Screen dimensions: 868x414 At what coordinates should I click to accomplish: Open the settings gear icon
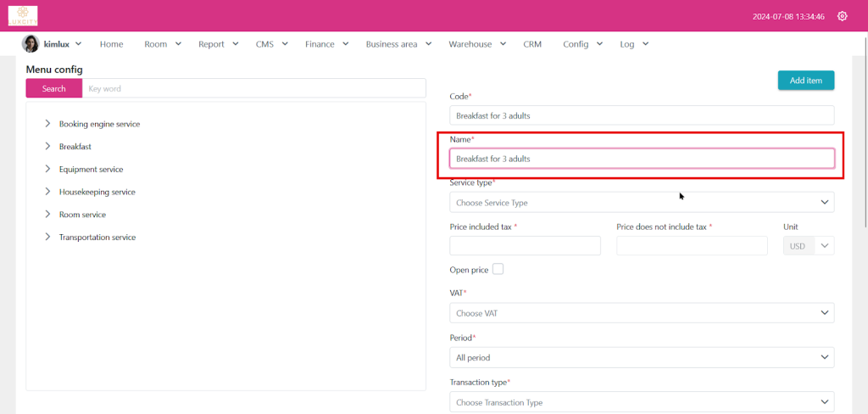pos(842,16)
